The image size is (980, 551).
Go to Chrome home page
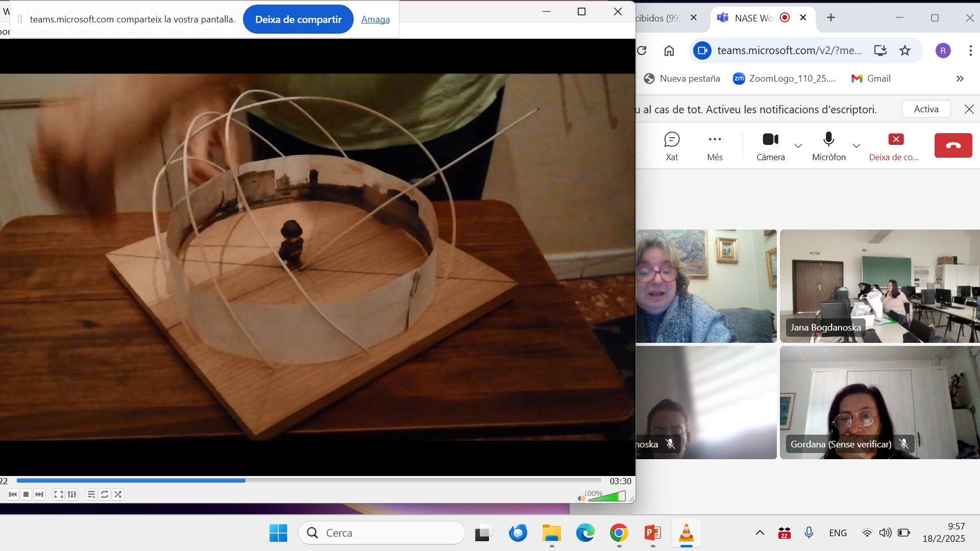[x=669, y=51]
